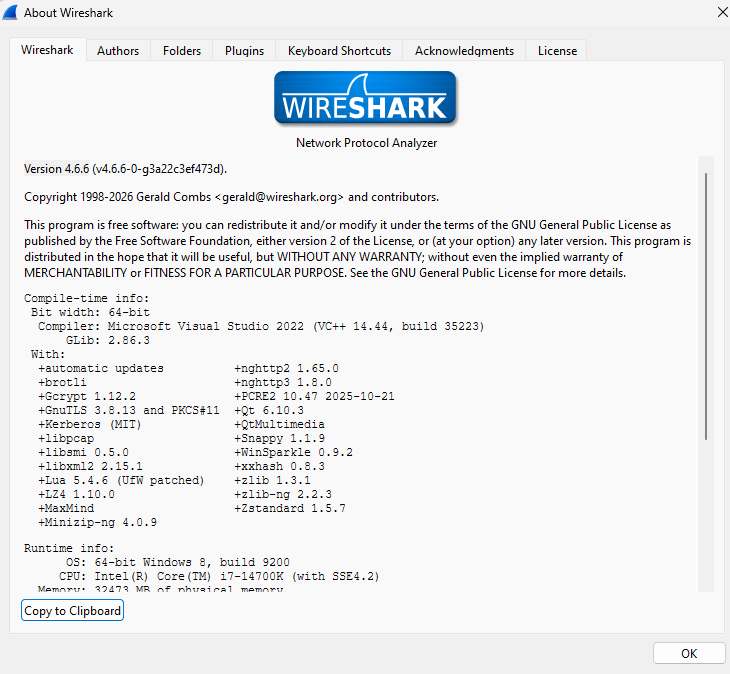Click the +automatic updates entry
Image resolution: width=730 pixels, height=674 pixels.
pos(101,368)
